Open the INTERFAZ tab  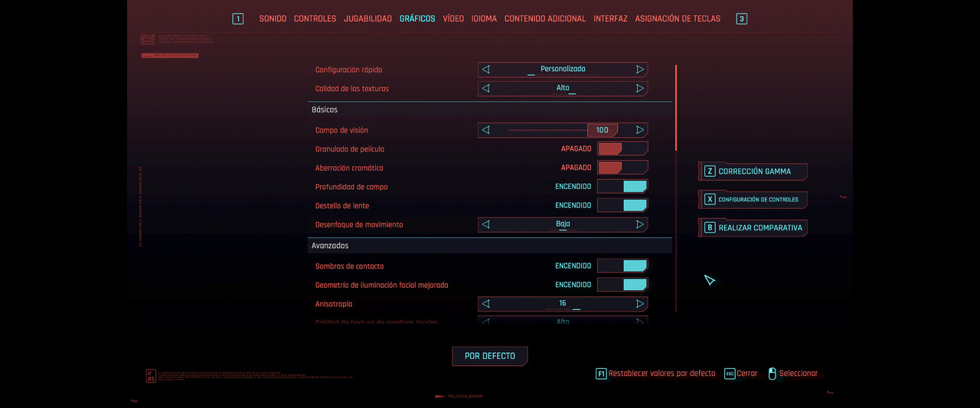click(610, 18)
